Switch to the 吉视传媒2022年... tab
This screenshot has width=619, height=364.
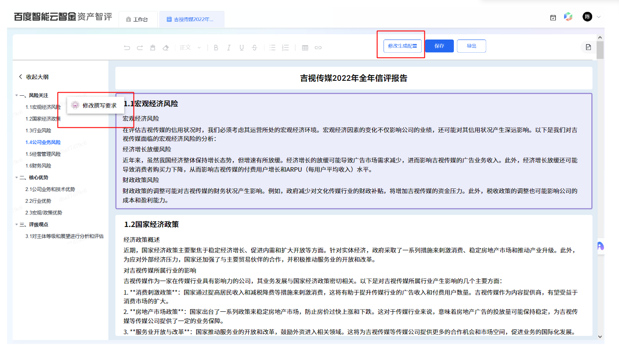192,19
